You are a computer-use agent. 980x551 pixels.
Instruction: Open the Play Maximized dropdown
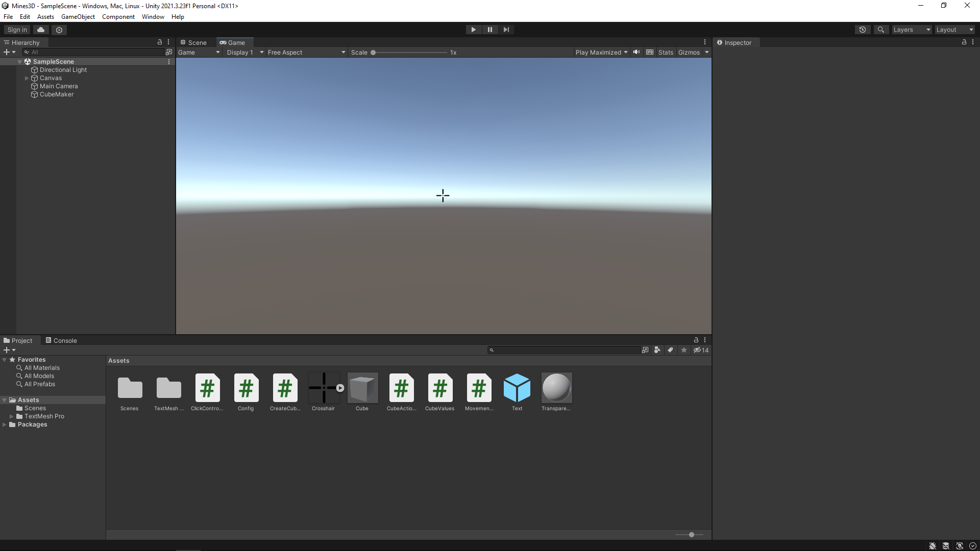pos(601,52)
